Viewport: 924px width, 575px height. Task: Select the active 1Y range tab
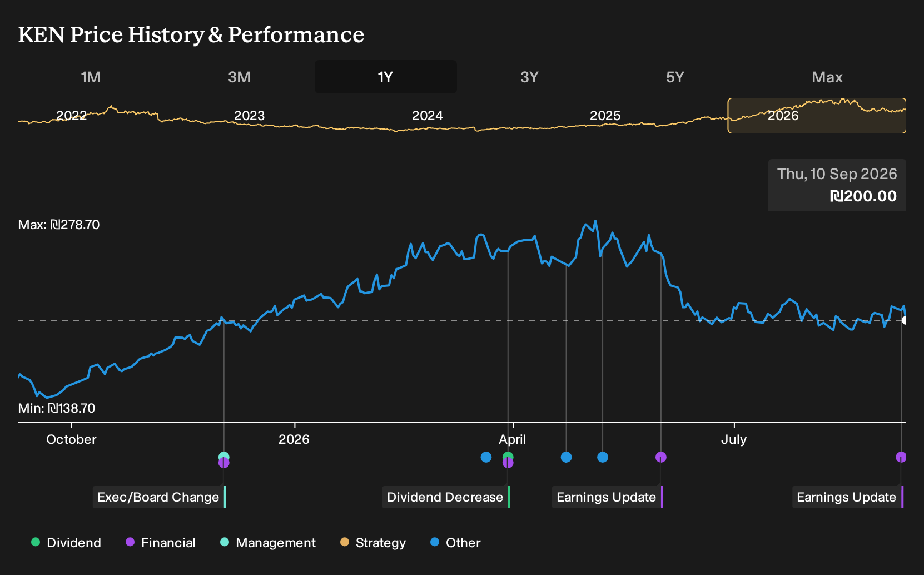(386, 77)
